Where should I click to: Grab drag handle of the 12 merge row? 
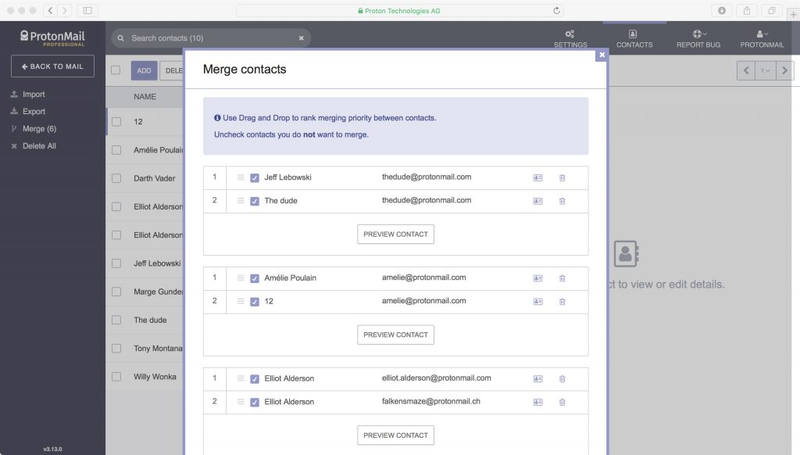(x=240, y=301)
